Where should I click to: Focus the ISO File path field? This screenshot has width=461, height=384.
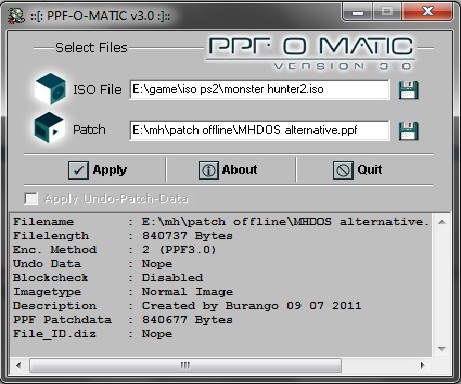[259, 89]
